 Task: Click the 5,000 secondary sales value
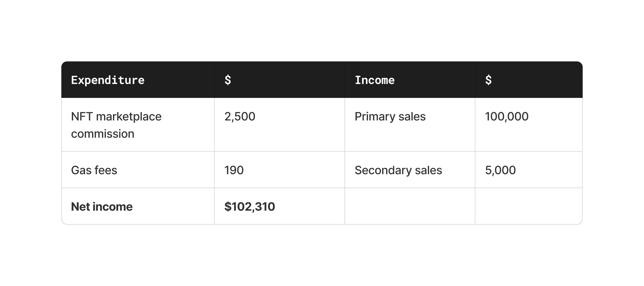click(x=500, y=170)
